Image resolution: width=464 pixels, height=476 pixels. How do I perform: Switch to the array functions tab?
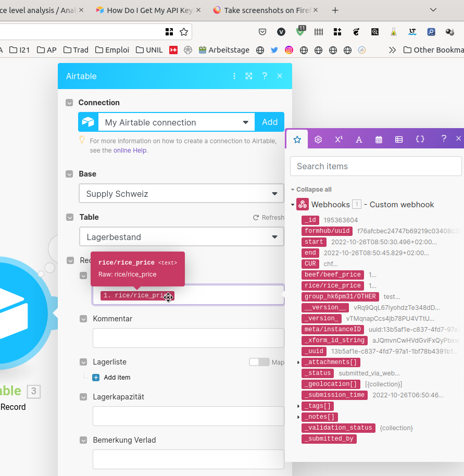click(399, 140)
